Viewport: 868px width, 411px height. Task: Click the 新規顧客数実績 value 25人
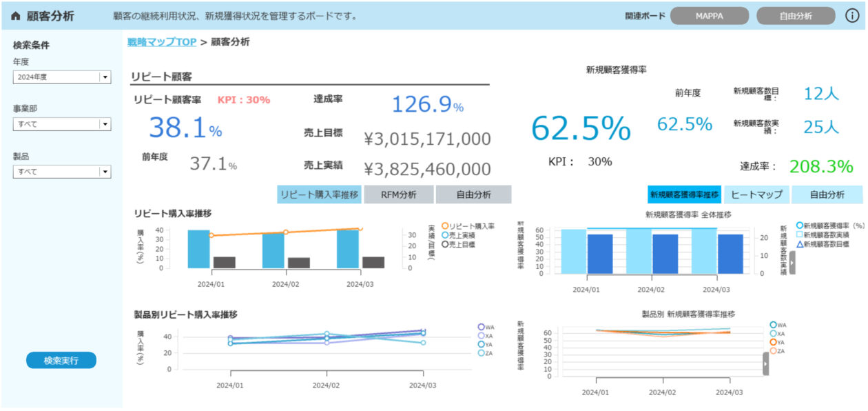[821, 127]
